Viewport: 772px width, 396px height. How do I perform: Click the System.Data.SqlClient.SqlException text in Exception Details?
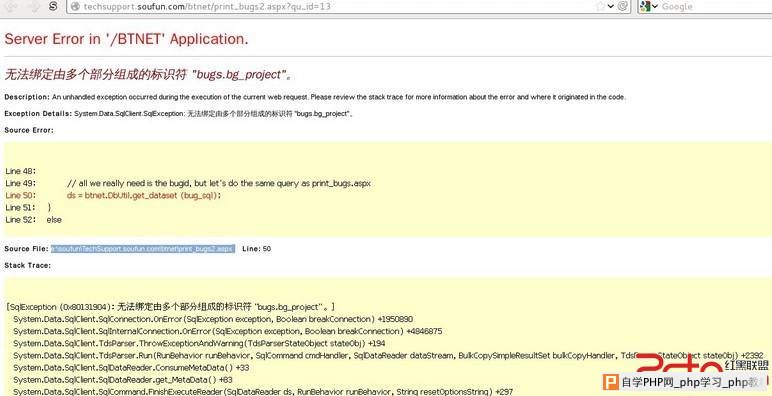pos(128,114)
